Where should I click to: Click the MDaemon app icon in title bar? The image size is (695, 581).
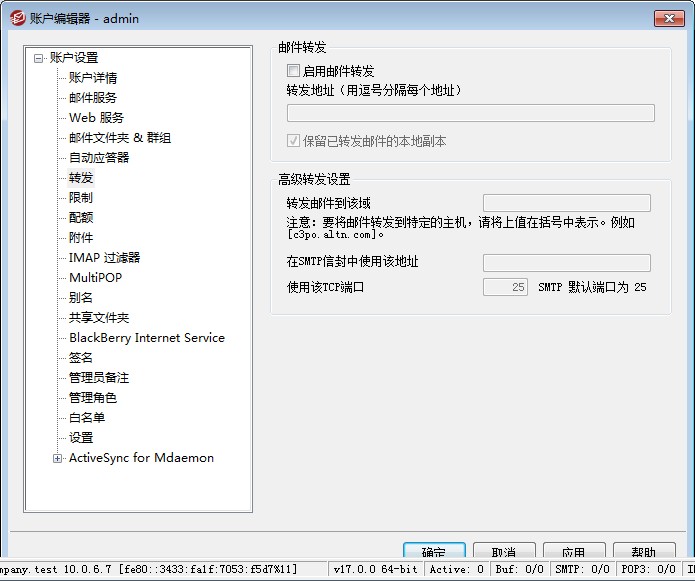coord(18,19)
